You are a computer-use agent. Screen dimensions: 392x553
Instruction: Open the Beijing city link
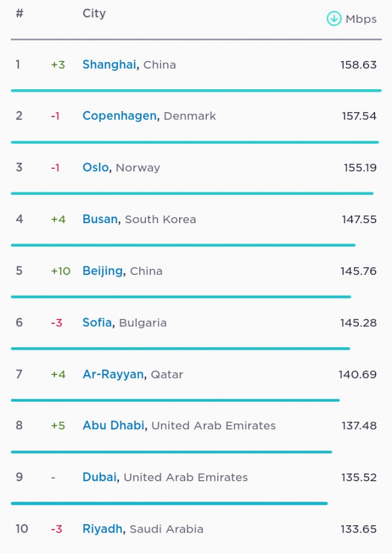[x=103, y=271]
